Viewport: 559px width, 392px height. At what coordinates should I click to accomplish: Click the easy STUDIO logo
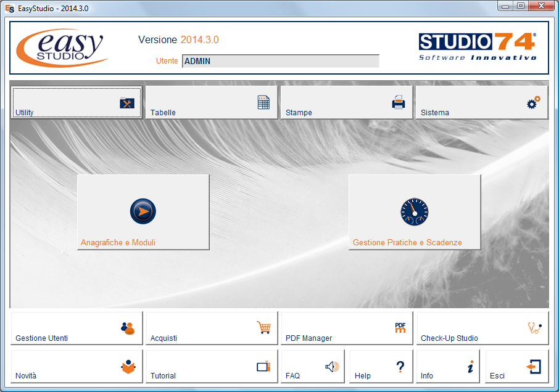click(62, 48)
